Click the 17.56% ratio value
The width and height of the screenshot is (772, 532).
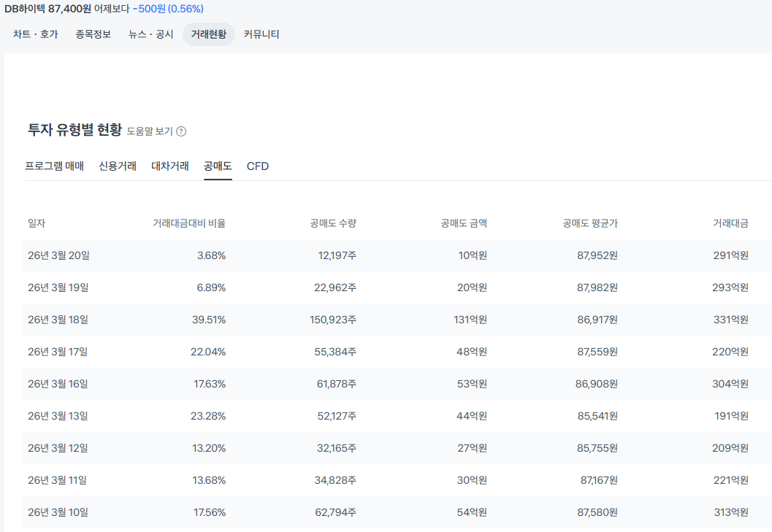tap(210, 512)
